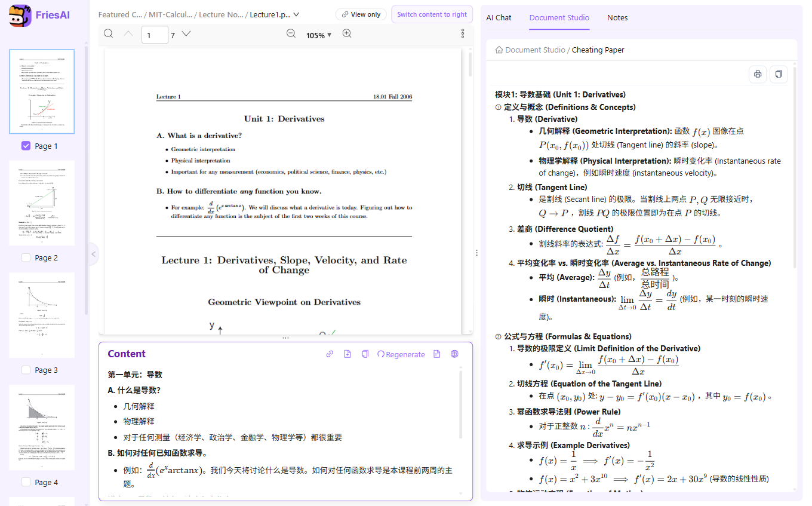Regenerate the translated content

pyautogui.click(x=401, y=354)
